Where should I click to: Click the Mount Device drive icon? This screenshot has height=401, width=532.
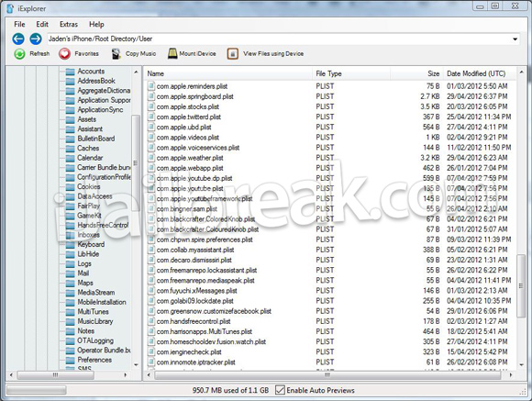(x=172, y=53)
